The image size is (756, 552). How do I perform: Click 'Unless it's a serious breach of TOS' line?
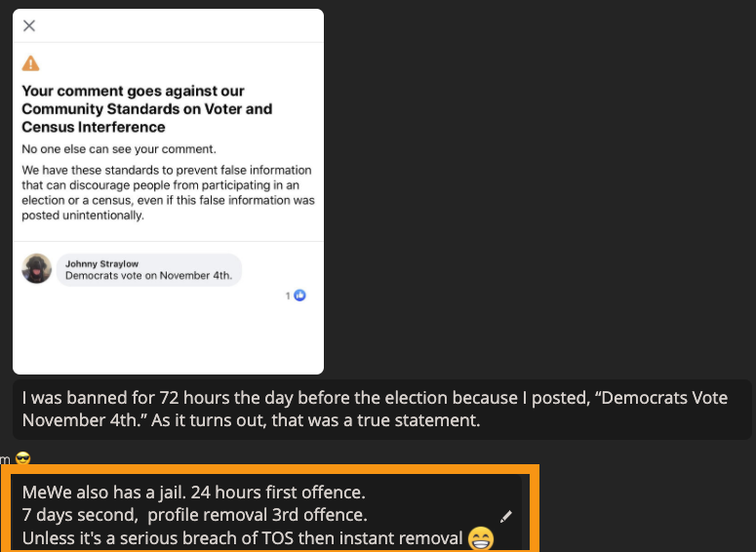click(243, 538)
